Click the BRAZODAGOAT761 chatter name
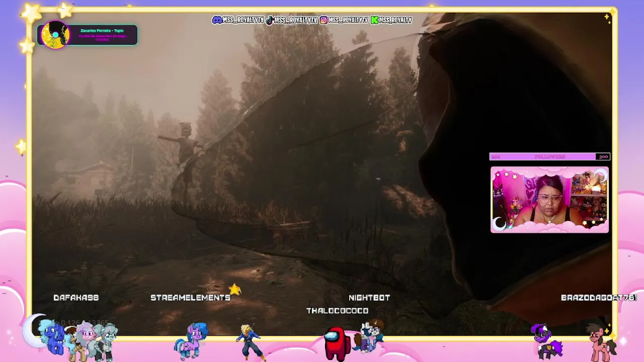Image resolution: width=644 pixels, height=362 pixels. [x=599, y=298]
